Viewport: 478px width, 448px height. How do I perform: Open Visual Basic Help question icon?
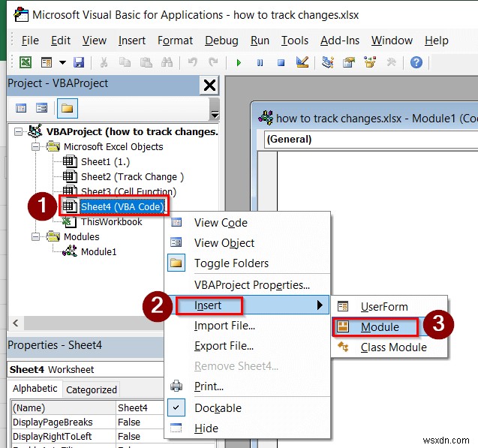(416, 62)
